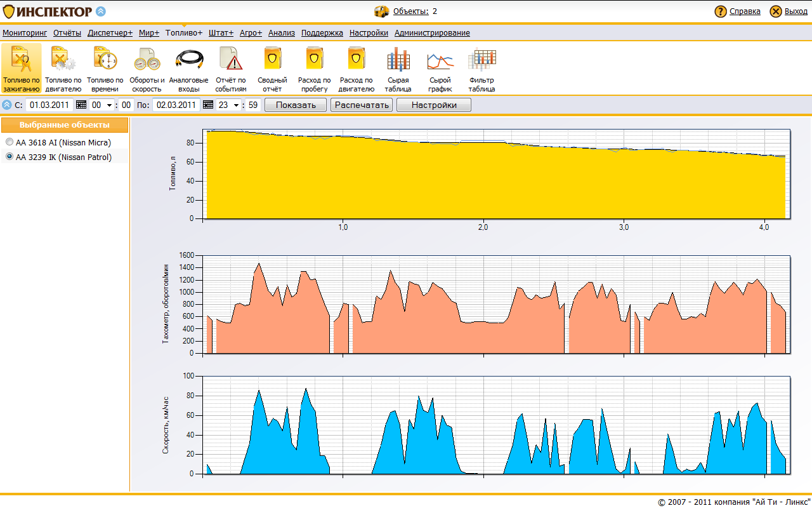The image size is (812, 508).
Task: Open the Отчёт по событиям report
Action: [x=231, y=69]
